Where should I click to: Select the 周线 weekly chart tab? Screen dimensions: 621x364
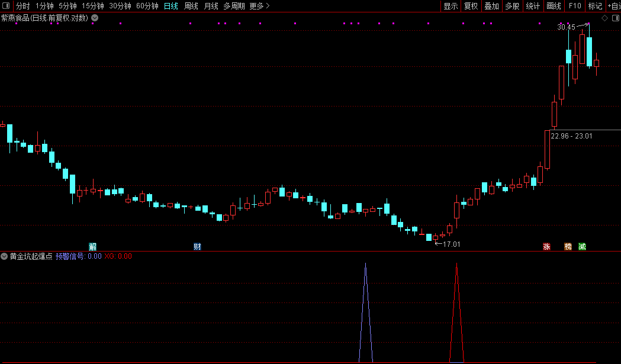click(x=191, y=6)
